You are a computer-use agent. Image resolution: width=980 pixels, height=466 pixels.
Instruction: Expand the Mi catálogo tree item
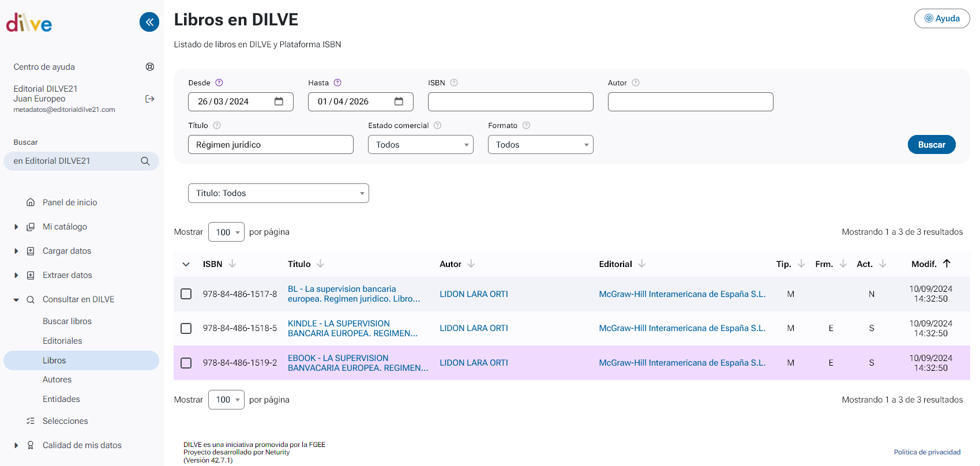point(16,227)
